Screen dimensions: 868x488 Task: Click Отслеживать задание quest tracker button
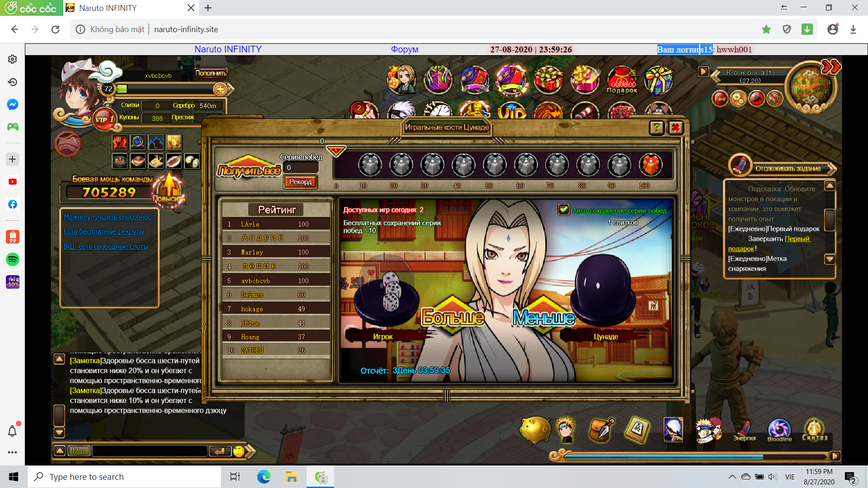pos(788,169)
